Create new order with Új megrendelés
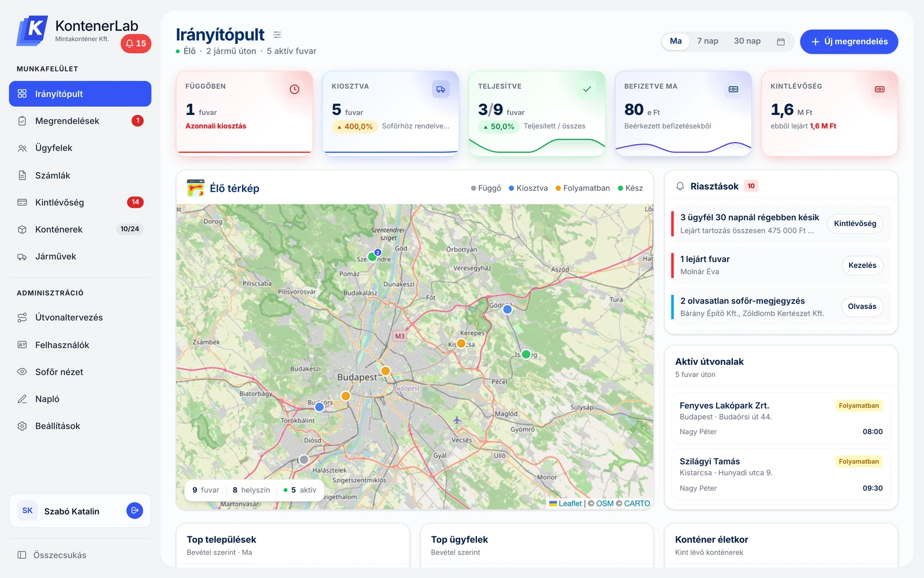 coord(849,42)
